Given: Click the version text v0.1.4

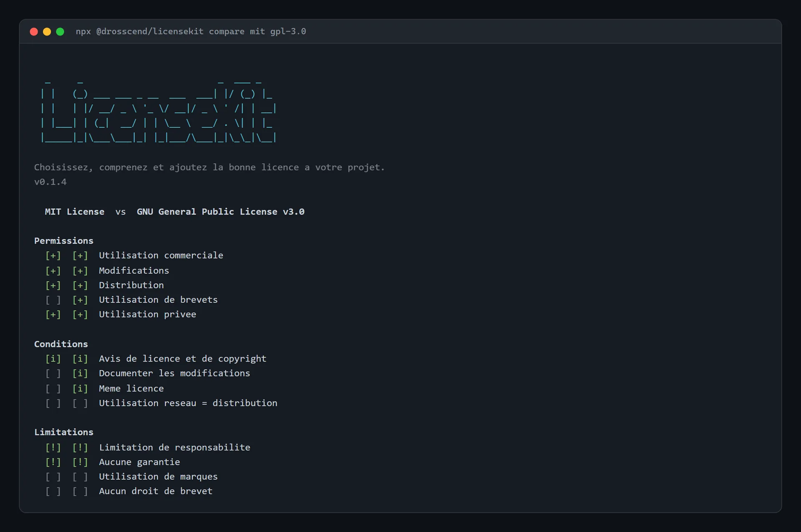Looking at the screenshot, I should (x=50, y=182).
